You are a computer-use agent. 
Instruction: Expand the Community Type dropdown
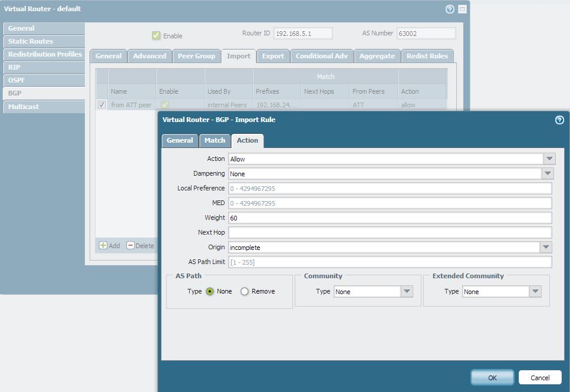pyautogui.click(x=407, y=292)
